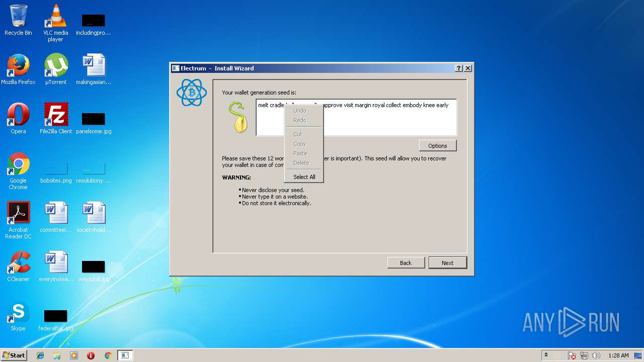The height and width of the screenshot is (362, 644).
Task: Click the Chrome icon in the taskbar
Action: pos(108,355)
